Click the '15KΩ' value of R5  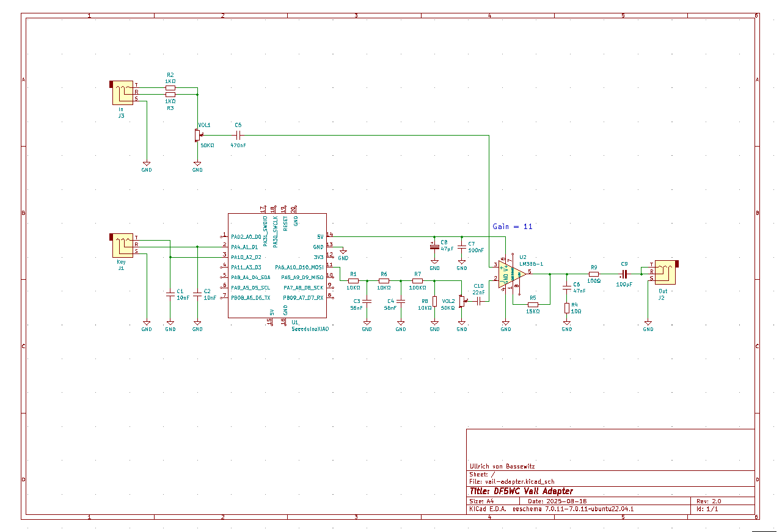[533, 311]
